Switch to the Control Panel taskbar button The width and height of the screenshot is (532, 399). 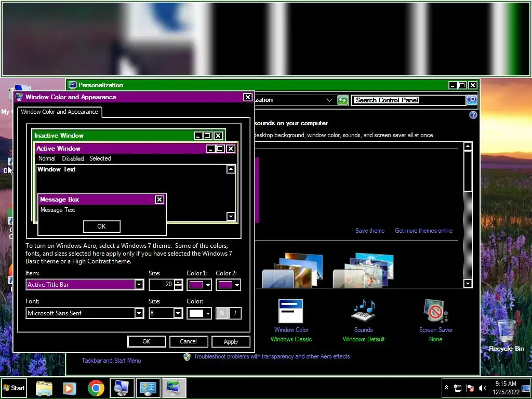(148, 388)
